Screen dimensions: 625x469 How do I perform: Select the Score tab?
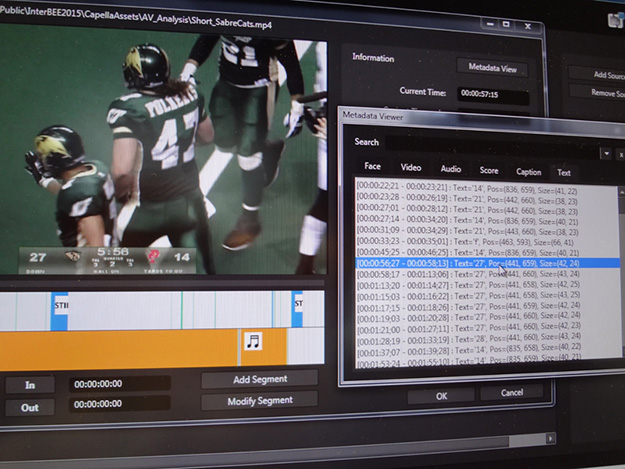pos(489,171)
